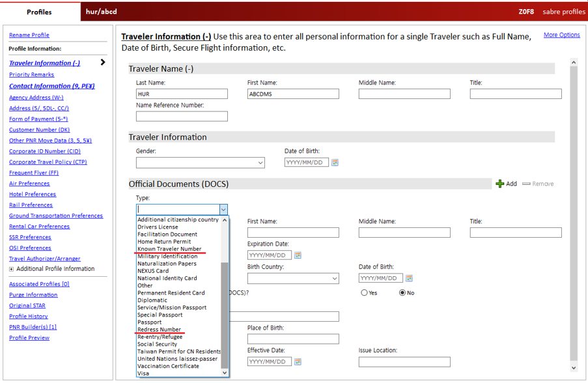
Task: Toggle the document Type dropdown arrow
Action: point(223,209)
